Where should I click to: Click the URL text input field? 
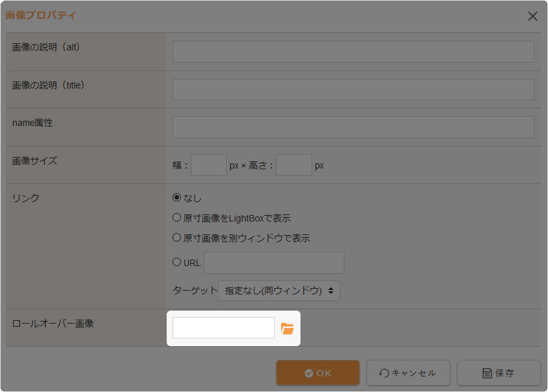[x=274, y=263]
